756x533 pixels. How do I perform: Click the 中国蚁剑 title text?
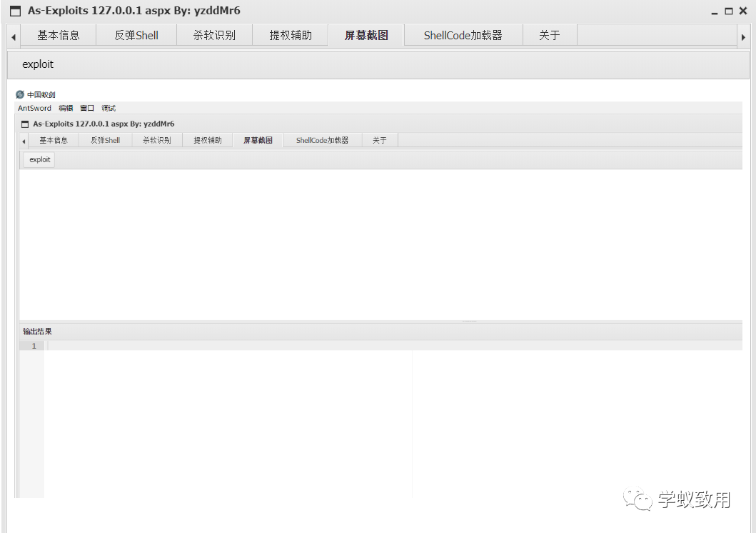click(x=41, y=94)
